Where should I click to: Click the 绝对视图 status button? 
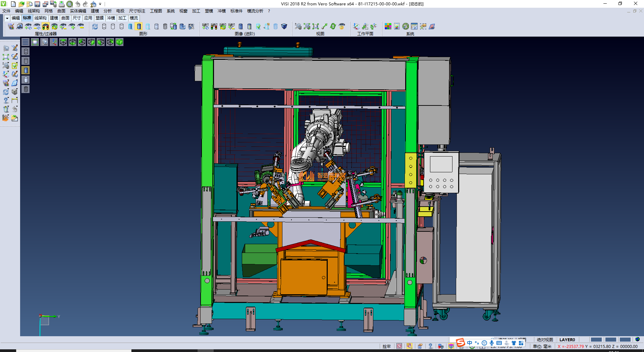(545, 340)
